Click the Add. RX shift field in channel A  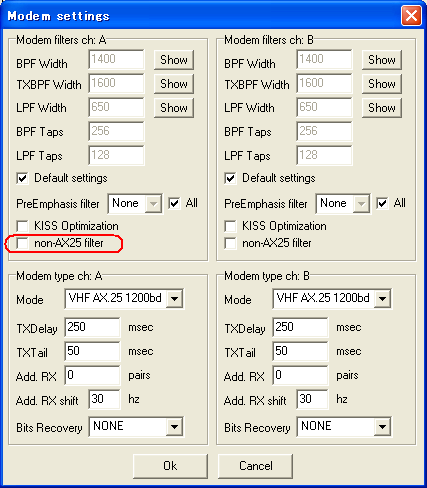[x=104, y=399]
